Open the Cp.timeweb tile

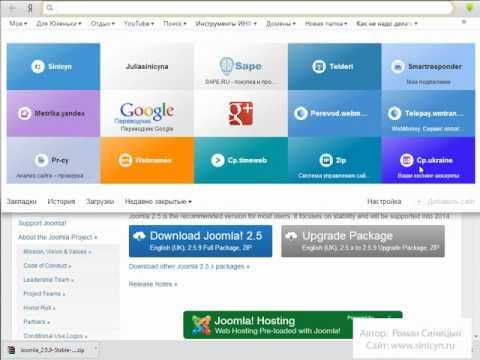pyautogui.click(x=241, y=160)
